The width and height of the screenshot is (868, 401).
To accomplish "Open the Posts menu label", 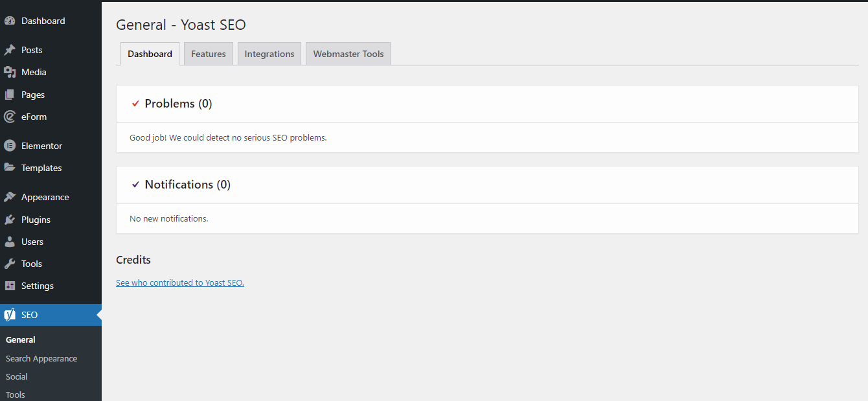I will tap(32, 50).
